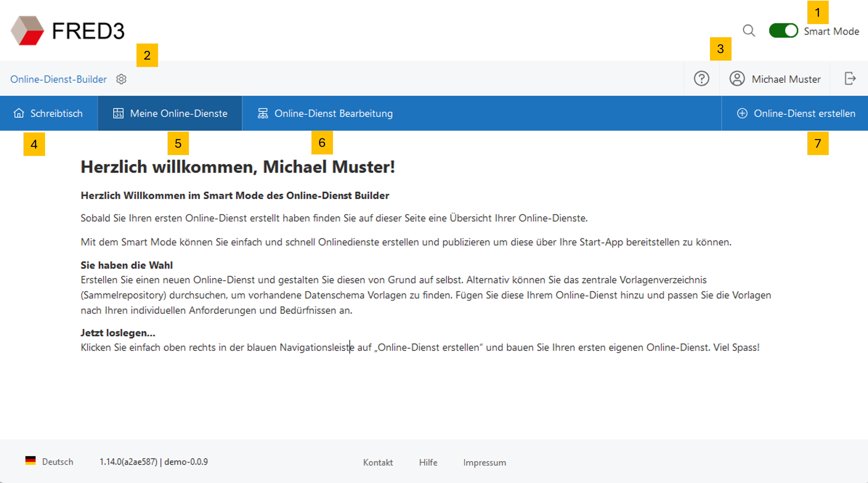
Task: Open the settings gear next to Online-Dienst-Builder
Action: [121, 79]
